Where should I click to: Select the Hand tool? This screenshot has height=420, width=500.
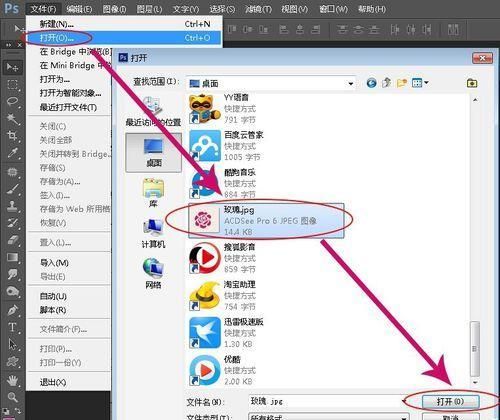[x=13, y=380]
